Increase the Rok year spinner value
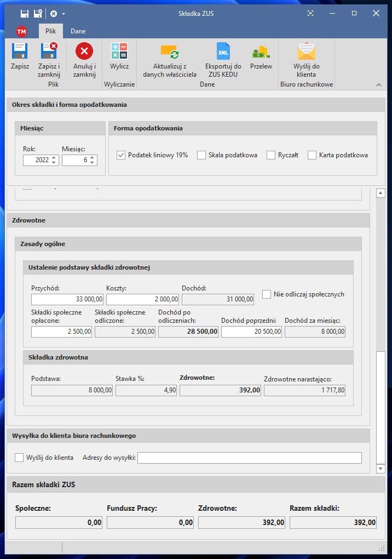The height and width of the screenshot is (559, 392). coord(53,158)
